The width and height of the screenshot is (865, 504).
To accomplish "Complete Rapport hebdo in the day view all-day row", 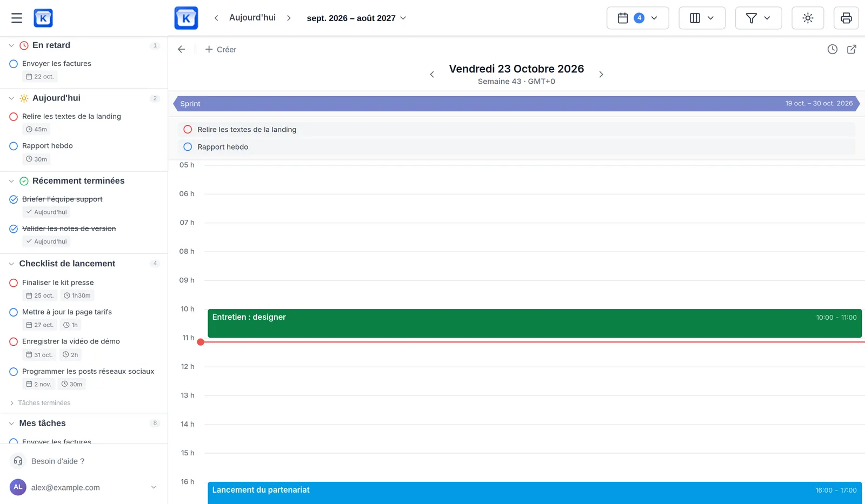I will (x=188, y=147).
